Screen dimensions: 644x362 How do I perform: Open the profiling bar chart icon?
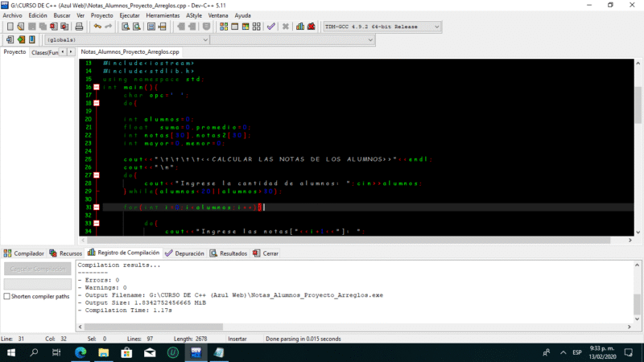tap(299, 27)
